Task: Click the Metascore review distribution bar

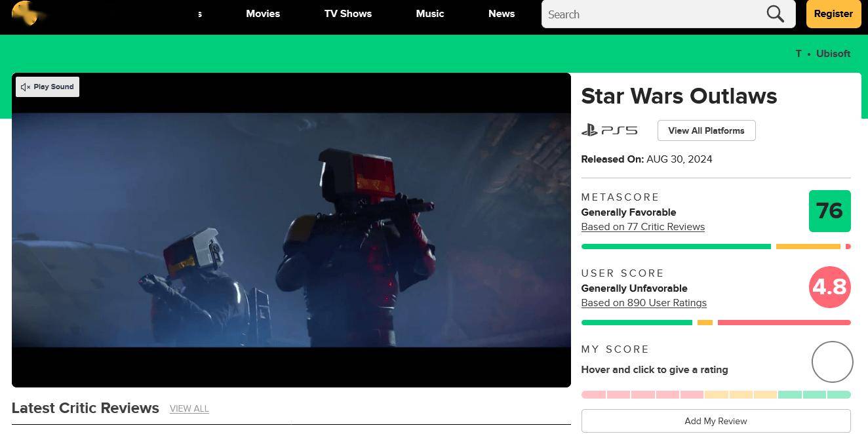Action: [716, 247]
